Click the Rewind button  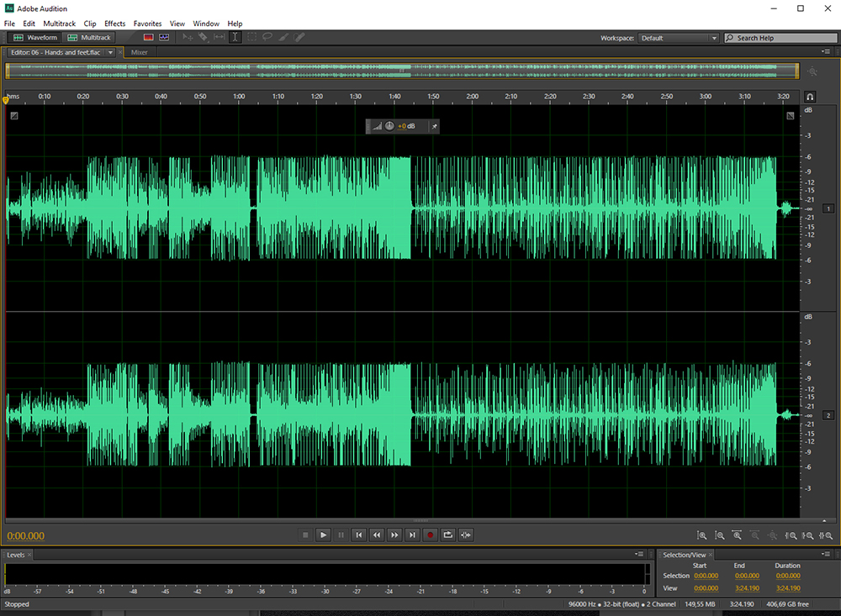point(377,534)
